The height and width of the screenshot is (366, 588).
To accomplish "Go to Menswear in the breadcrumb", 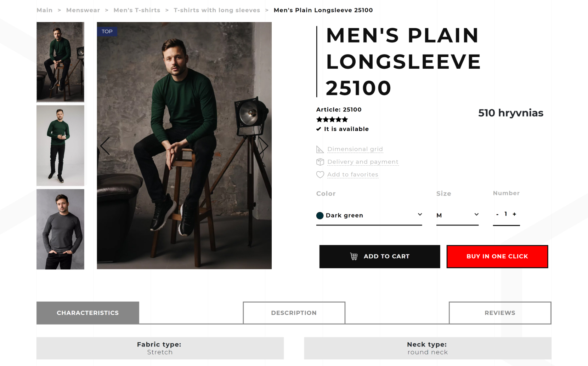I will [83, 10].
